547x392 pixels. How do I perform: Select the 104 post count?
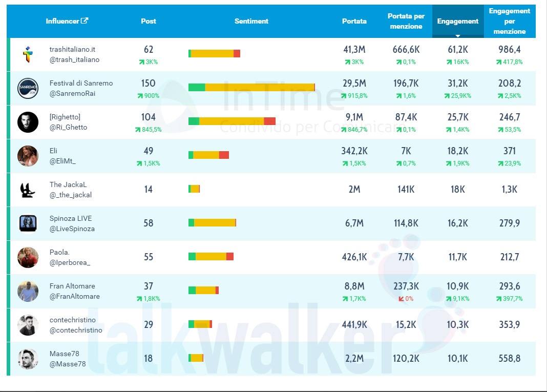point(148,117)
